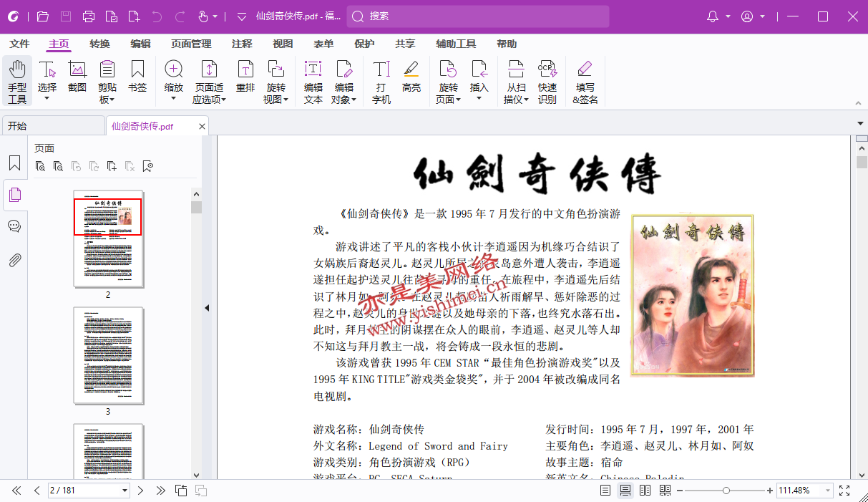Image resolution: width=868 pixels, height=502 pixels.
Task: Expand the 剪贴板 clipboard menu
Action: [x=107, y=100]
